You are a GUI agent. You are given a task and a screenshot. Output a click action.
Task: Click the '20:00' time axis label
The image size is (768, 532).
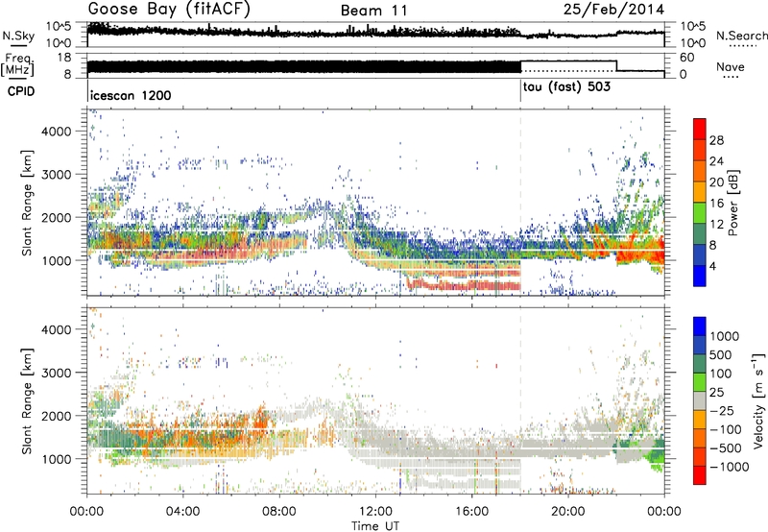click(568, 511)
